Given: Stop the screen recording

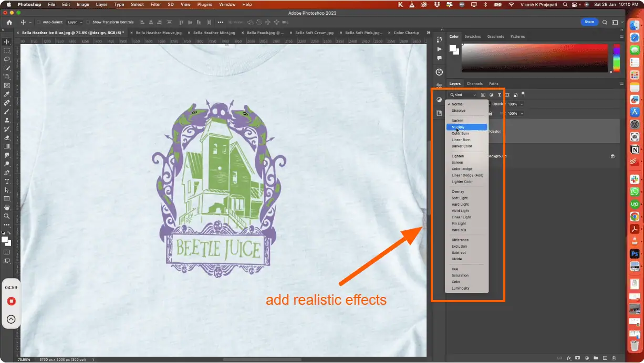Looking at the screenshot, I should 11,301.
